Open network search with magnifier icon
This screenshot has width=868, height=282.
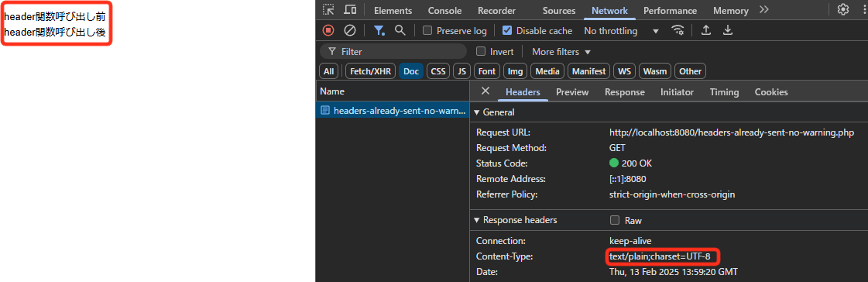400,30
